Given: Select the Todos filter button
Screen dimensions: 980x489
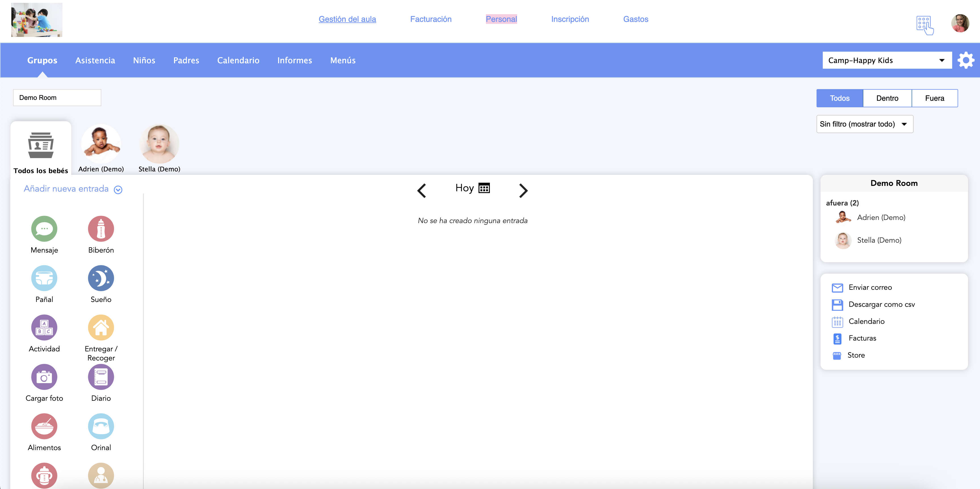Looking at the screenshot, I should click(839, 98).
